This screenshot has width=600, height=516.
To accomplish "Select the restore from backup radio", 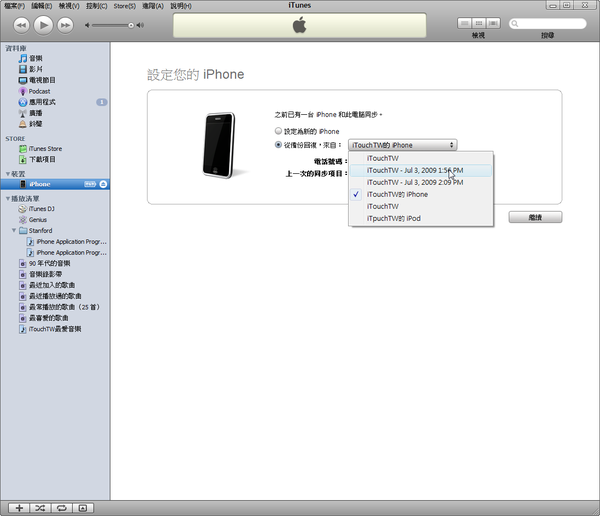I will point(278,145).
